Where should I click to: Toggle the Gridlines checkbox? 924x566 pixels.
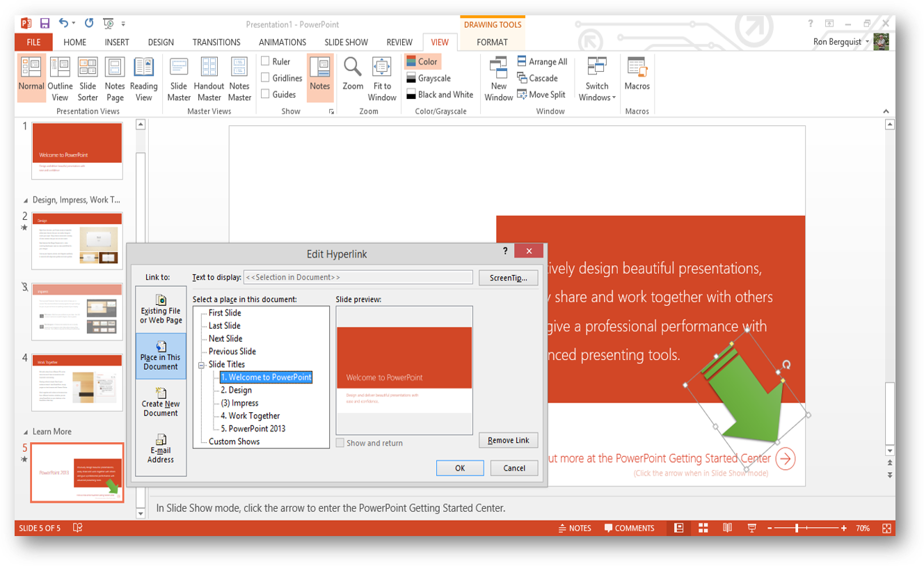265,78
